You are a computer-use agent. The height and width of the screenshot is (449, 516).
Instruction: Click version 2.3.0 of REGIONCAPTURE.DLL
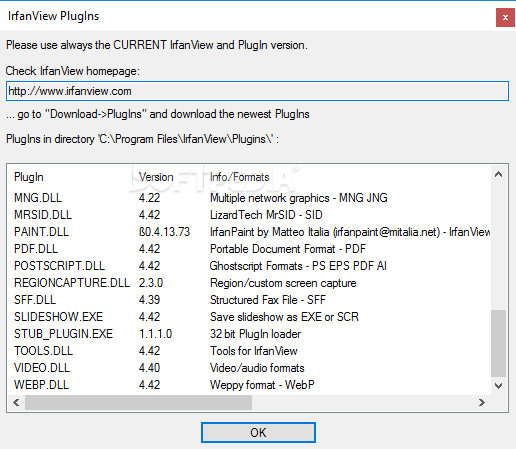tap(151, 283)
